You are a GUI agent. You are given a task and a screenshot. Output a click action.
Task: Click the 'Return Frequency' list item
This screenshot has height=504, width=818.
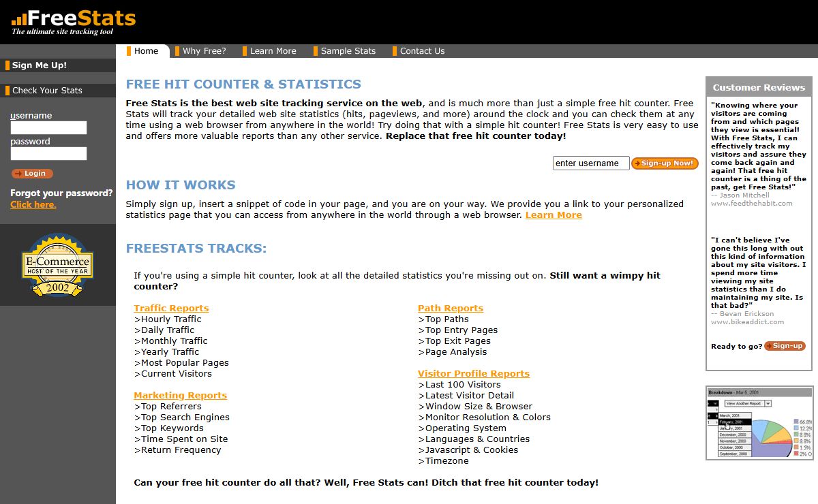[177, 450]
